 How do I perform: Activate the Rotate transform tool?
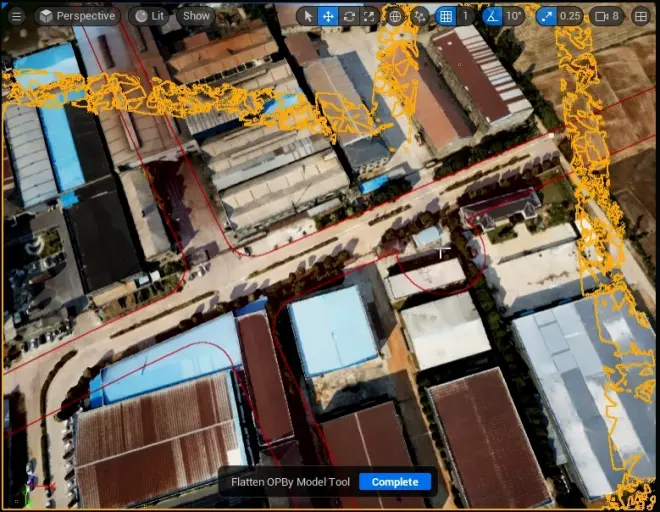pyautogui.click(x=349, y=16)
